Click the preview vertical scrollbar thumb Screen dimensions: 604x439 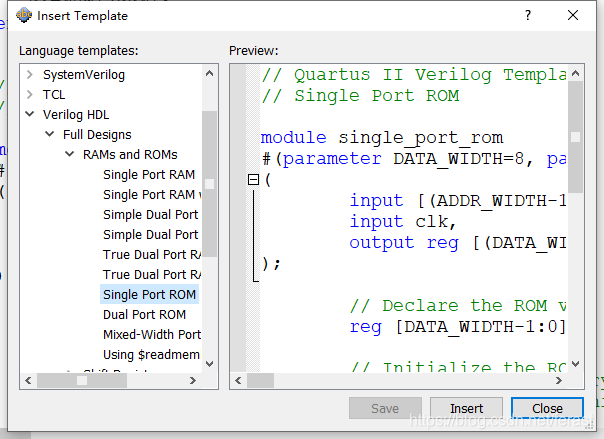(575, 137)
